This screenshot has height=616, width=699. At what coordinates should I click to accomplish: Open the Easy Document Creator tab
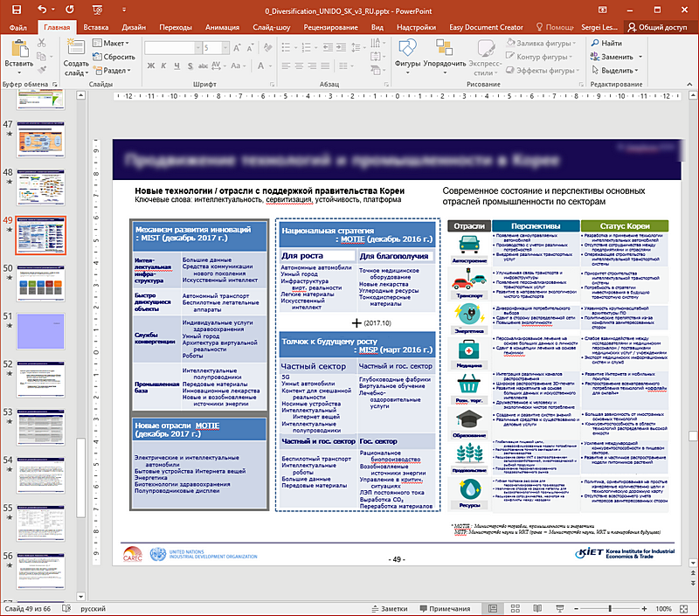486,27
